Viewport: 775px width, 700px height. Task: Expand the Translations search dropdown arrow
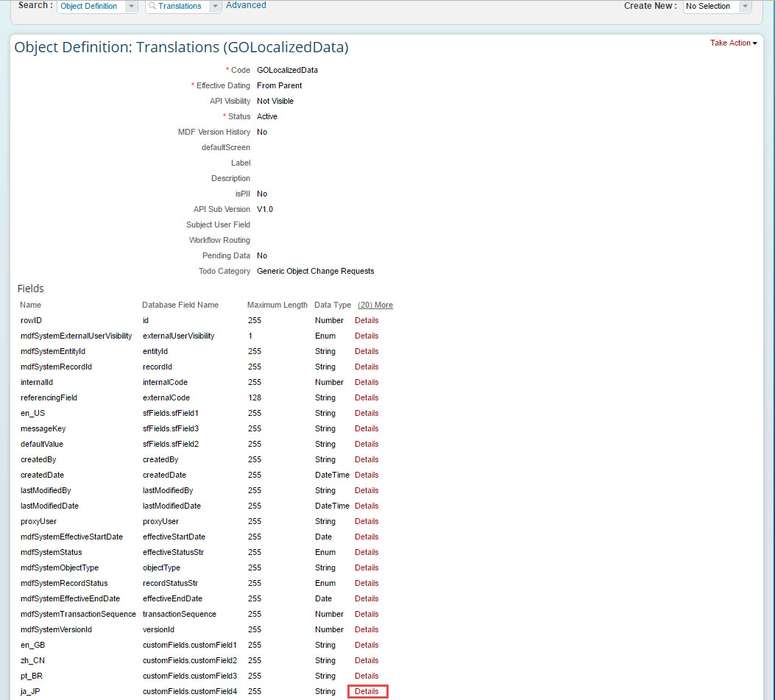pos(215,6)
